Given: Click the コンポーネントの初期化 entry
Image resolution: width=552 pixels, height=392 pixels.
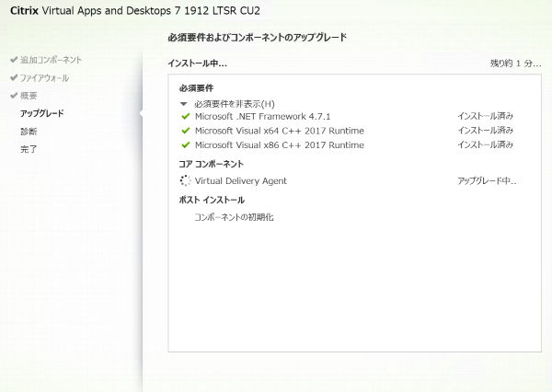Looking at the screenshot, I should point(234,217).
